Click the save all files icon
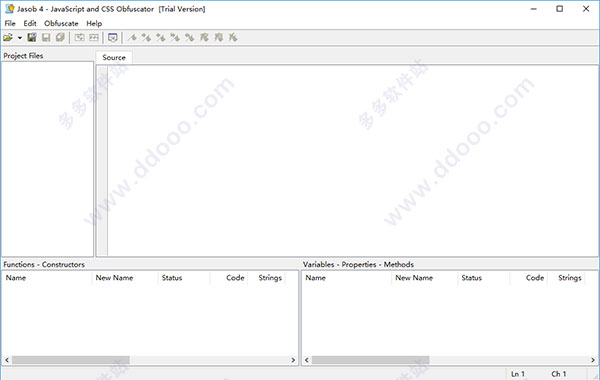Image resolution: width=600 pixels, height=380 pixels. coord(60,38)
